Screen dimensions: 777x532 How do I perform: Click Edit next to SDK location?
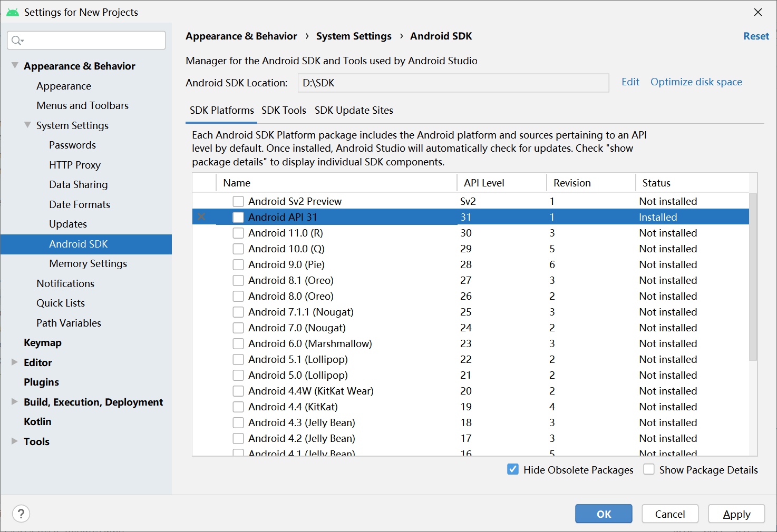tap(630, 82)
